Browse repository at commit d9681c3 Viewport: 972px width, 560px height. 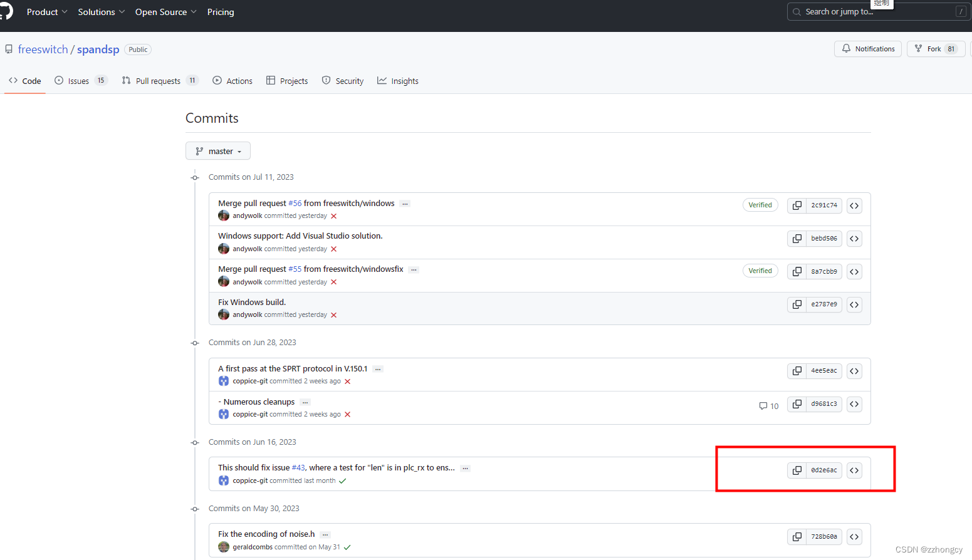tap(854, 404)
